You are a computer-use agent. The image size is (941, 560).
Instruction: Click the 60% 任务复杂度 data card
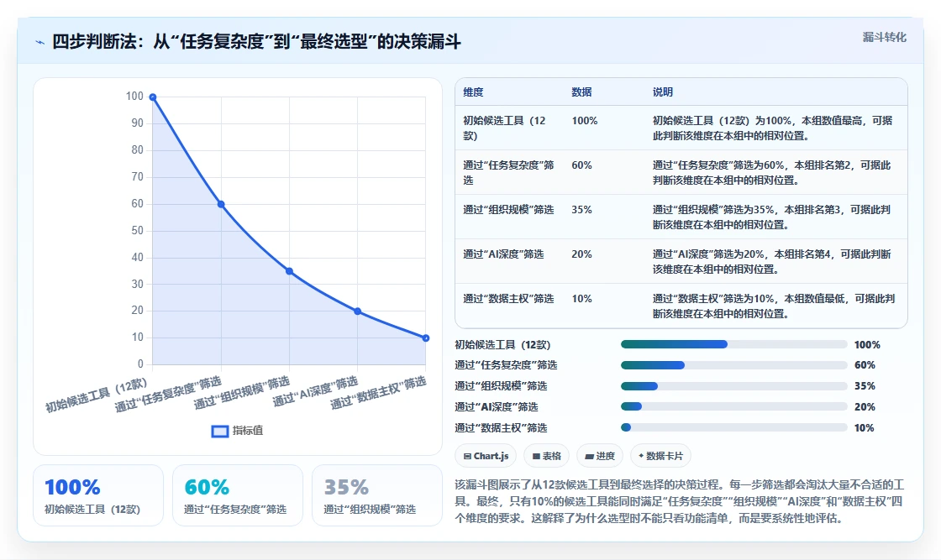(x=238, y=495)
